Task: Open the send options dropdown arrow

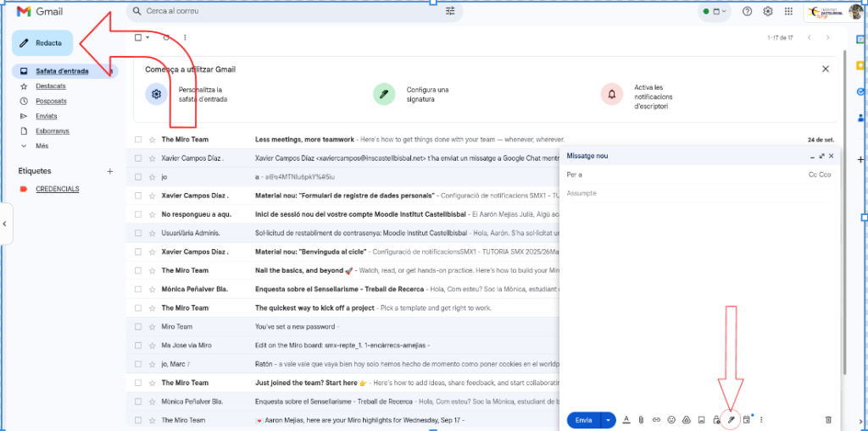Action: click(608, 420)
